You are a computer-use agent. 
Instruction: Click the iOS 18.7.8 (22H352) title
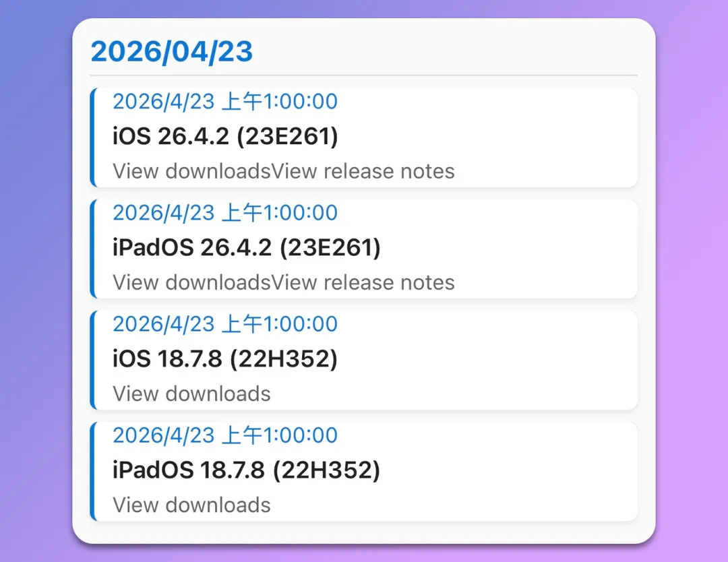pyautogui.click(x=225, y=359)
